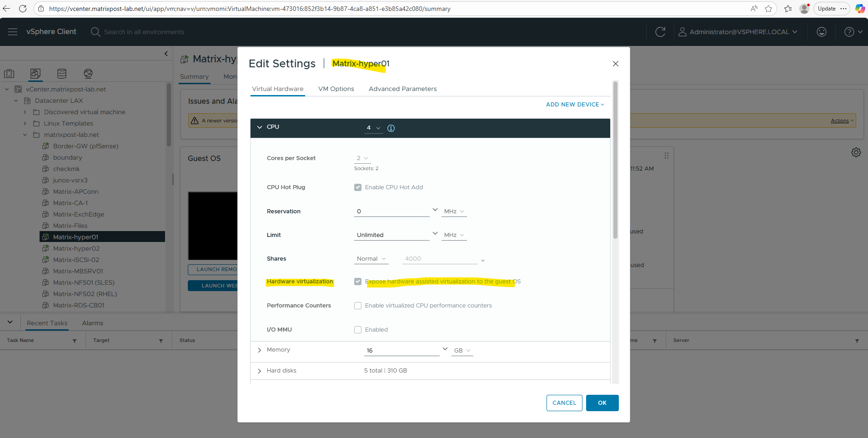The image size is (868, 438).
Task: Open the feedback smiley icon
Action: tap(821, 32)
